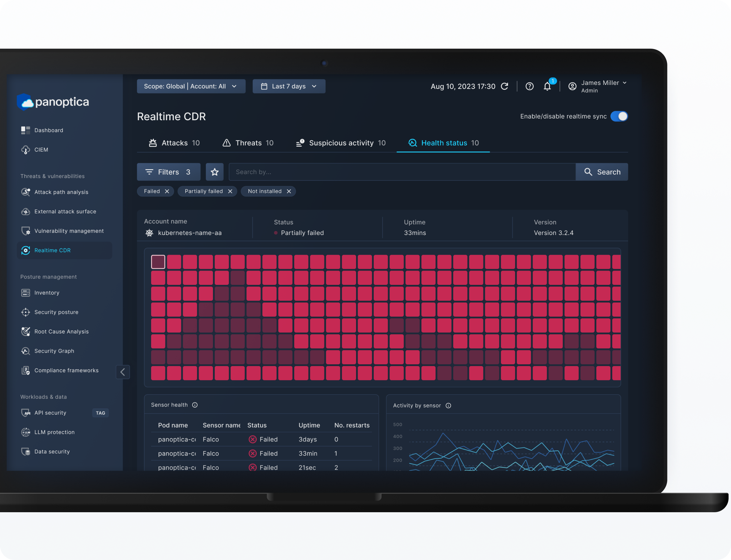Open the notifications bell
Screen dimensions: 731x560
point(548,86)
